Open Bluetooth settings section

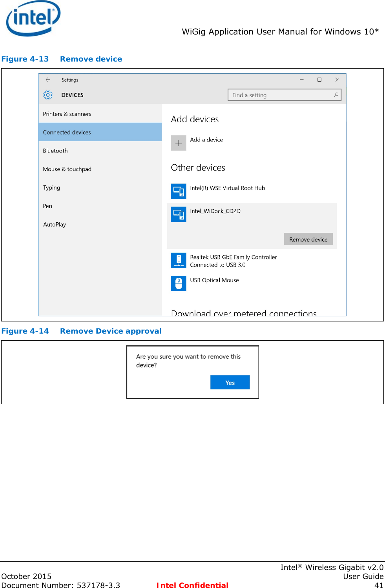click(100, 151)
